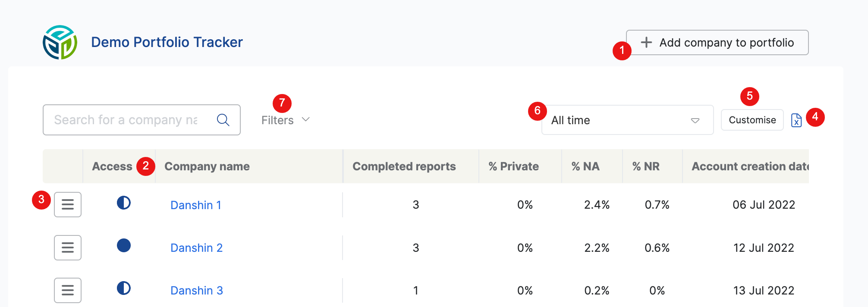Click the portfolio tracker logo
The width and height of the screenshot is (868, 307).
(60, 42)
